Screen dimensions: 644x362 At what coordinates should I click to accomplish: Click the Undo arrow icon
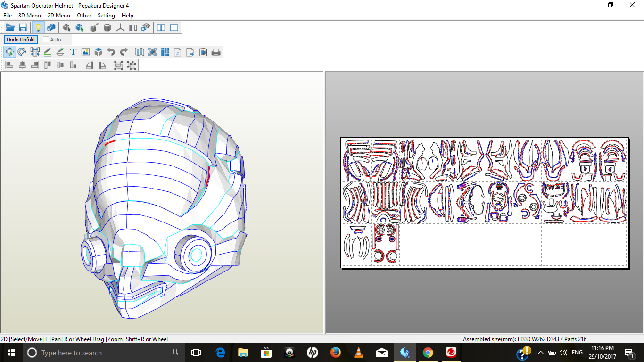tap(111, 52)
